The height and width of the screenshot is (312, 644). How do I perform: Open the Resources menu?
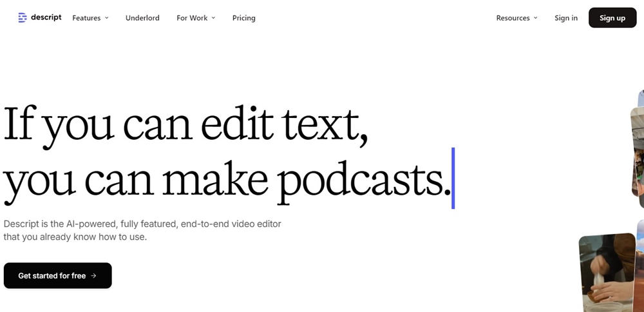coord(513,18)
